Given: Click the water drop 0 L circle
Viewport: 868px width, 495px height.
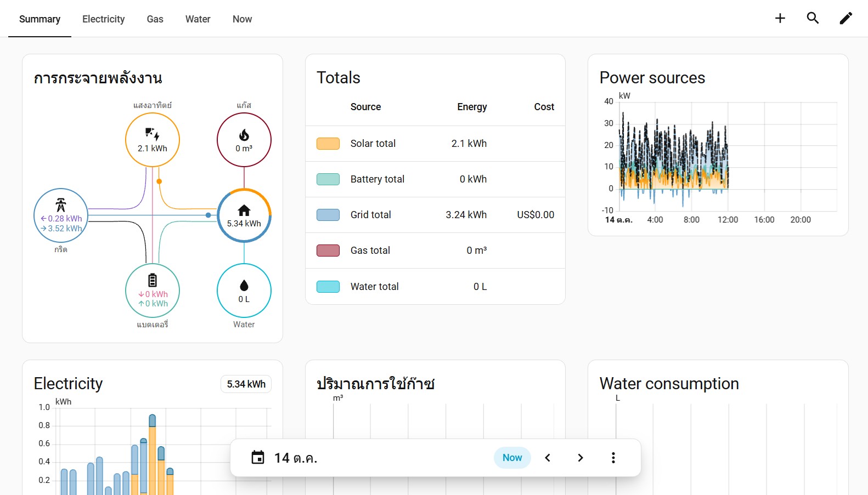Looking at the screenshot, I should click(244, 291).
